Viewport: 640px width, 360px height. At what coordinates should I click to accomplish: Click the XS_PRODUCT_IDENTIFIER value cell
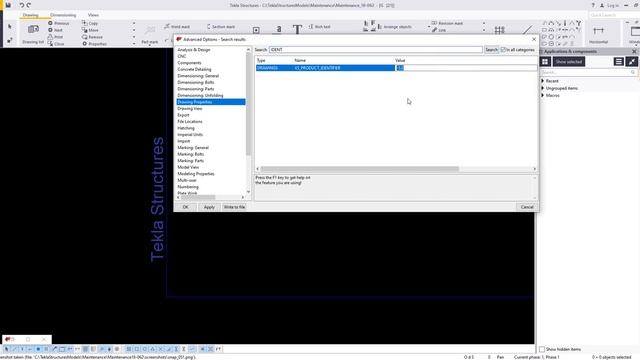click(x=466, y=68)
